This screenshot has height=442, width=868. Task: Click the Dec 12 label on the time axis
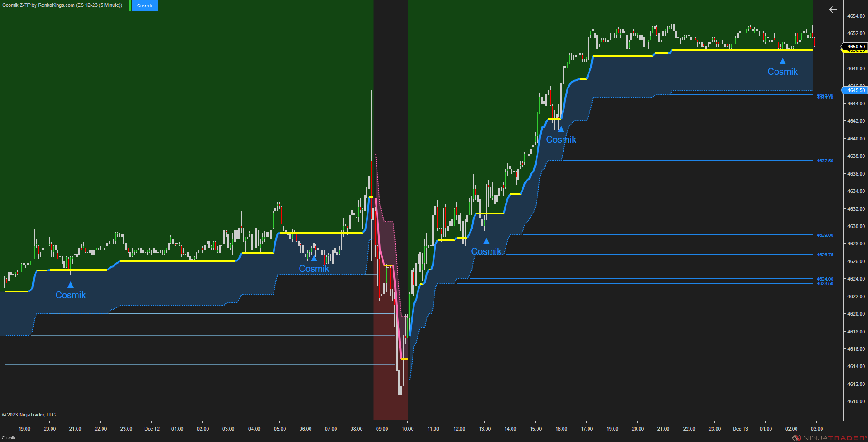click(151, 429)
